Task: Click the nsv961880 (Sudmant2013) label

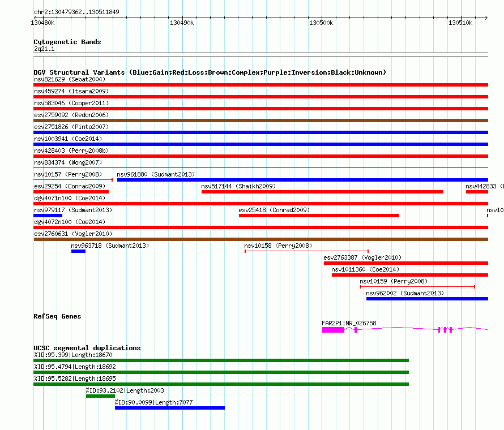Action: (156, 174)
